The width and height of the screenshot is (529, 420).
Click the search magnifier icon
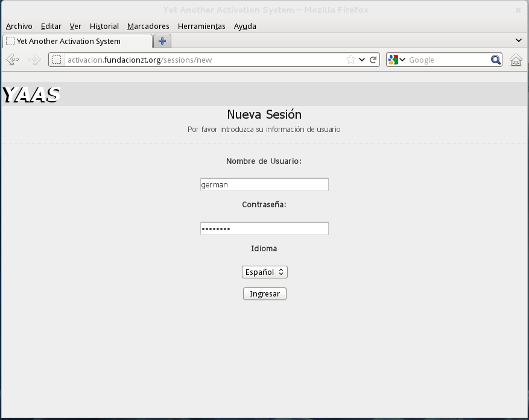(x=496, y=60)
